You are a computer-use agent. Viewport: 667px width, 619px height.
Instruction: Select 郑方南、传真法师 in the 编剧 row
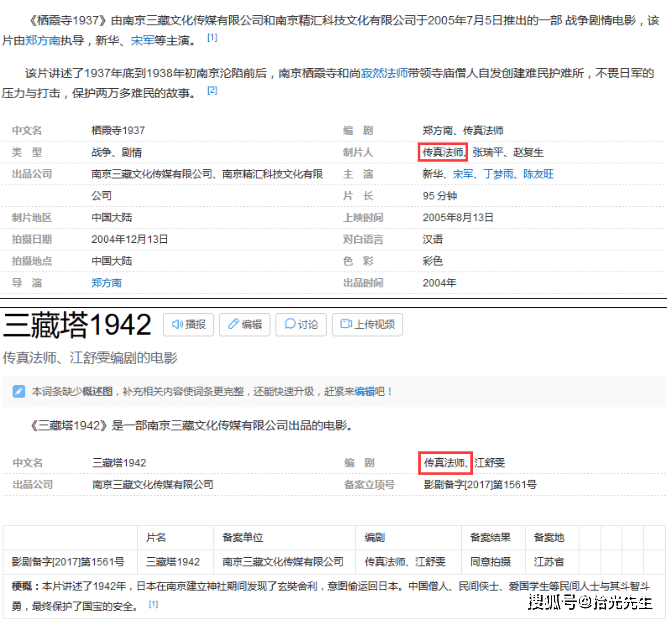[x=463, y=131]
